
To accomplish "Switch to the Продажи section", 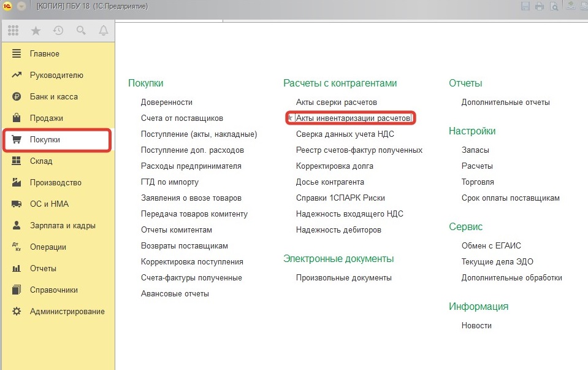I will point(46,118).
